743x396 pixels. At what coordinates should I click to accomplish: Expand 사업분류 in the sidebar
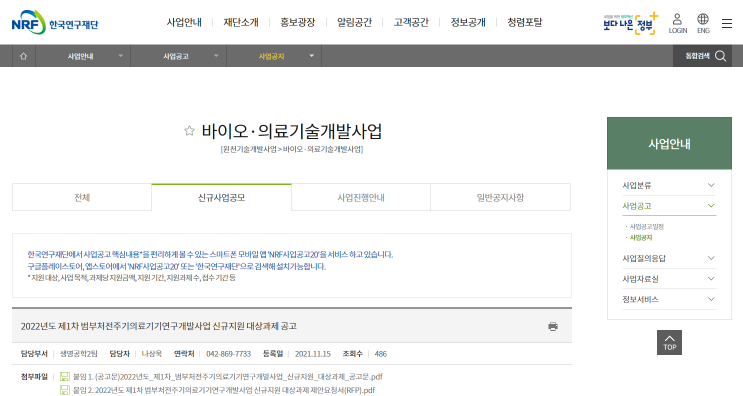coord(669,185)
